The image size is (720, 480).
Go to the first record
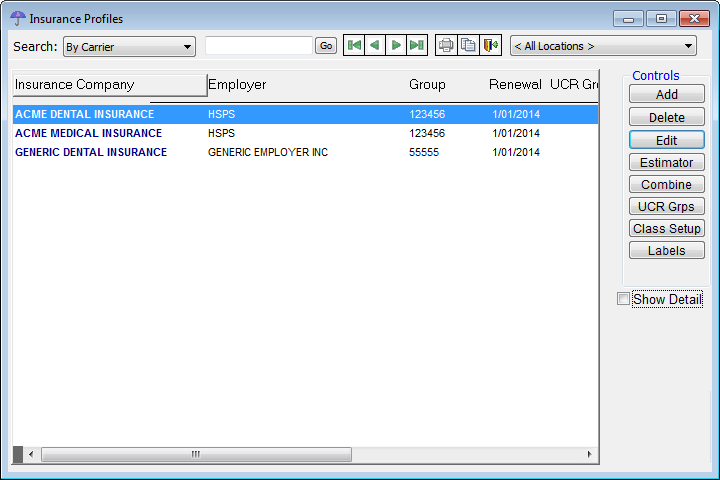point(353,46)
